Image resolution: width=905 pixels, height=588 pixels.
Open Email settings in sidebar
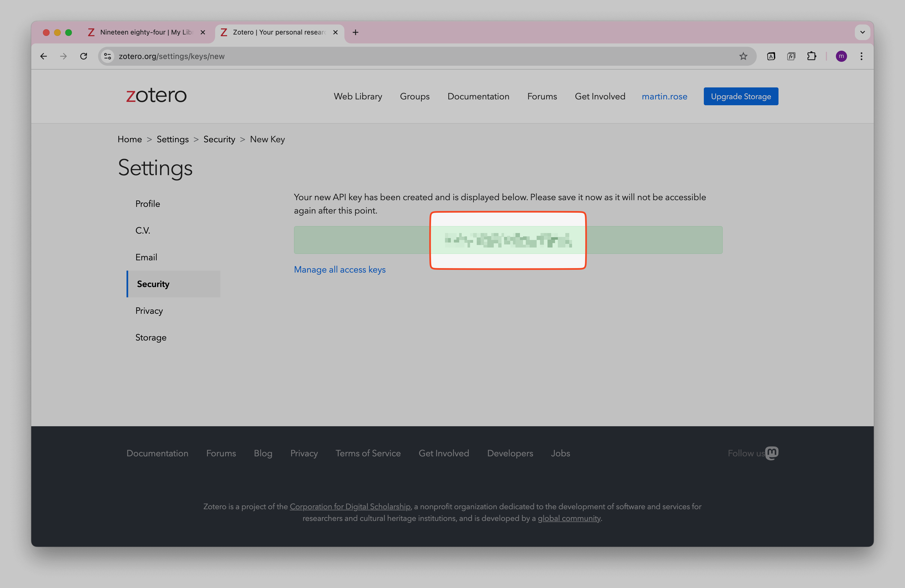tap(146, 257)
